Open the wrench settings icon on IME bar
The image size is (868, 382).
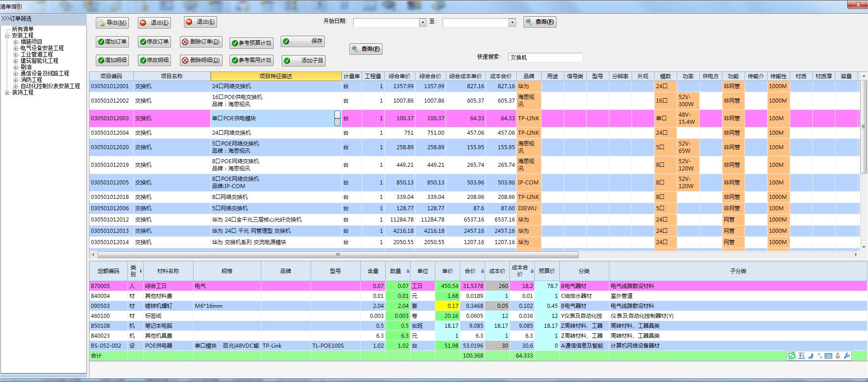click(847, 356)
